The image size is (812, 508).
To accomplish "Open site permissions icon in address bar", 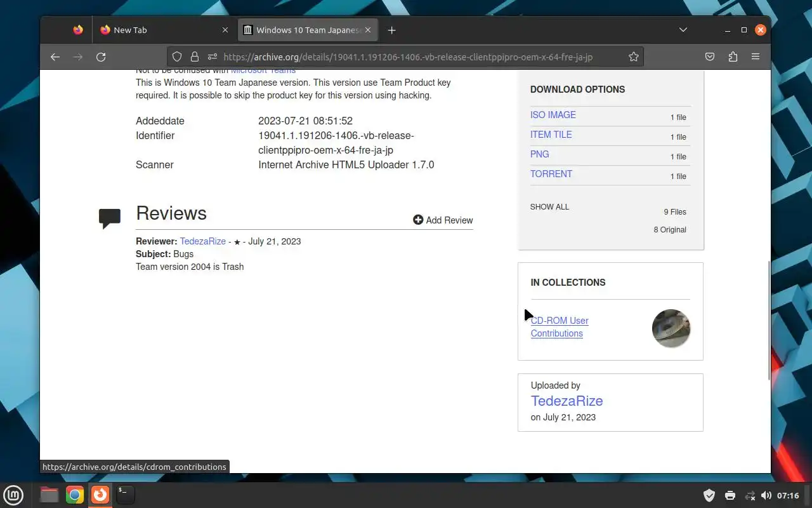I will click(x=212, y=57).
